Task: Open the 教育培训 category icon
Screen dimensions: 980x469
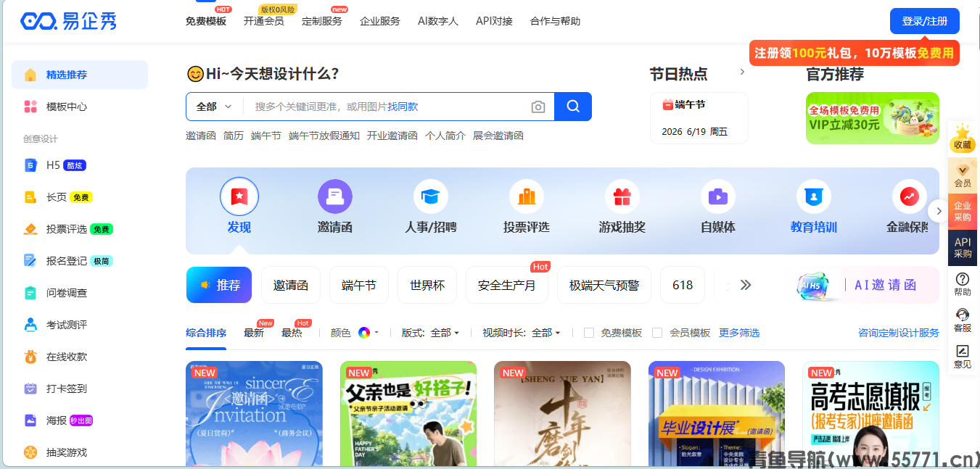Action: coord(814,196)
